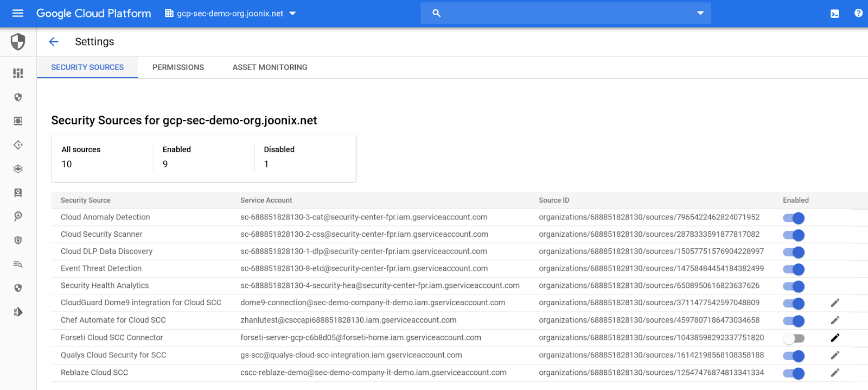Click the Enabled column header
868x390 pixels.
[x=796, y=200]
